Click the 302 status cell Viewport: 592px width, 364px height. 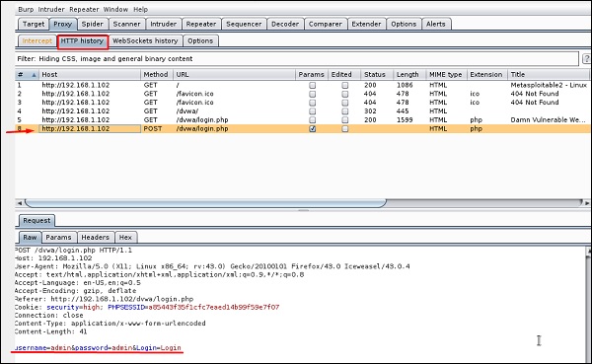point(370,111)
